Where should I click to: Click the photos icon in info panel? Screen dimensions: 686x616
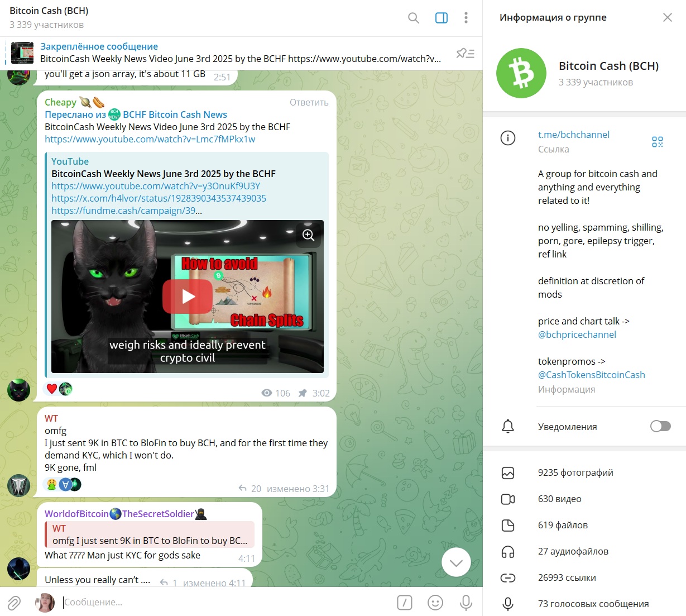tap(508, 473)
